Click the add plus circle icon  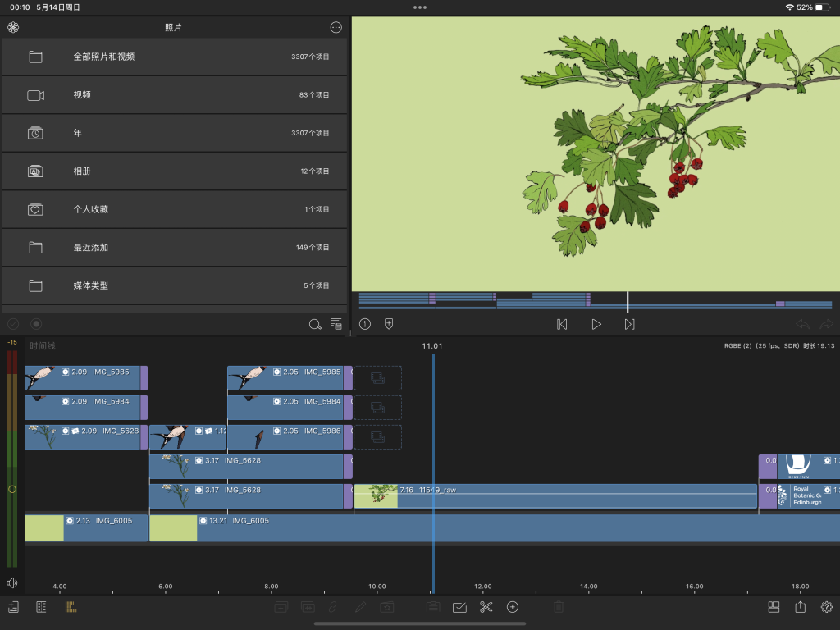513,607
